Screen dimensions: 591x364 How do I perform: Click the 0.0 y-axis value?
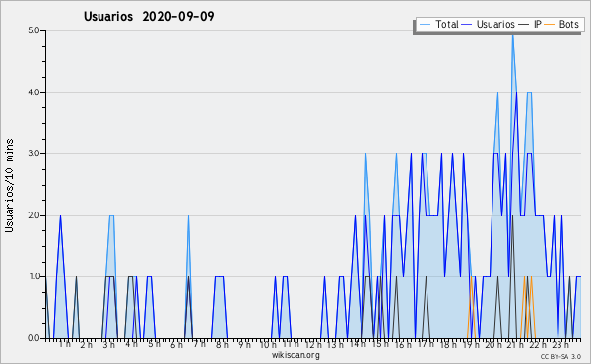point(33,338)
